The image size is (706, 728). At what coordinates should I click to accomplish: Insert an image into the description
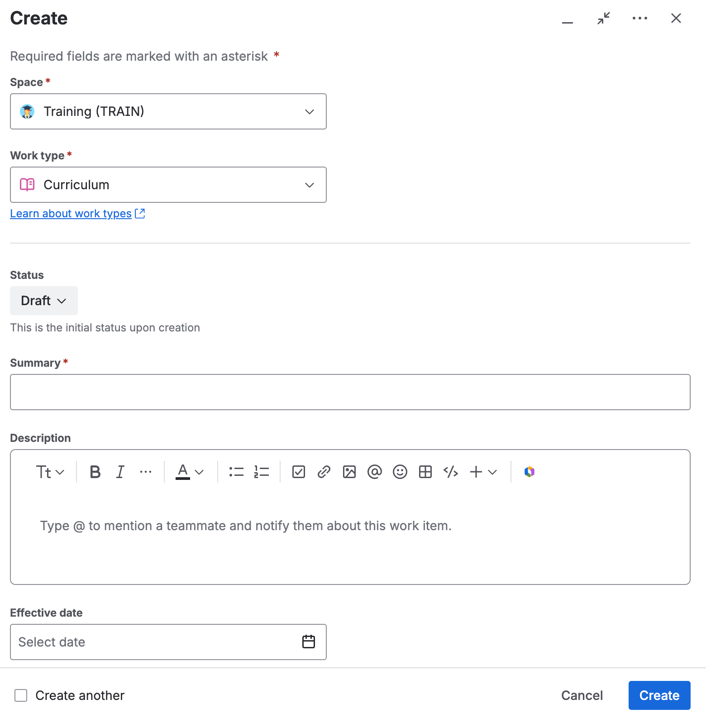(349, 472)
